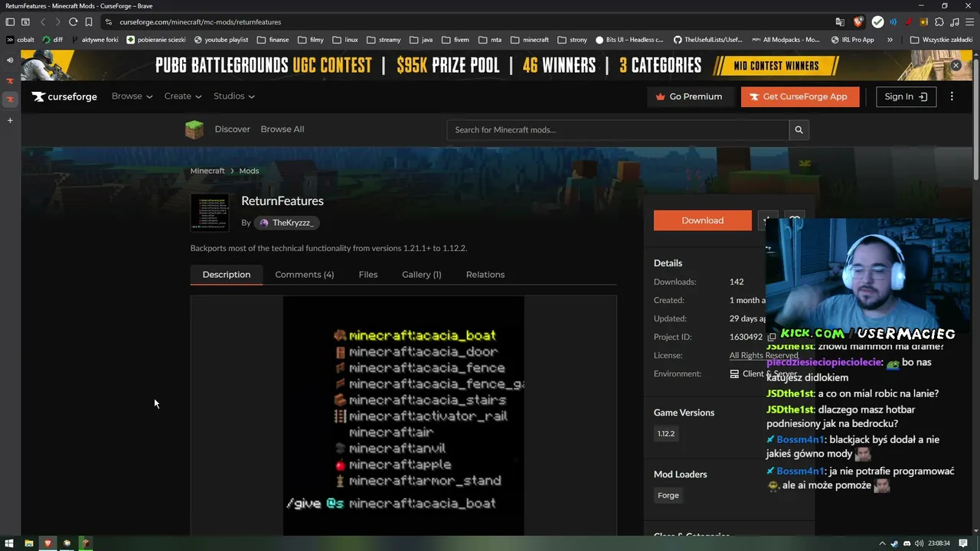The width and height of the screenshot is (980, 551).
Task: Focus the Search for Minecraft mods field
Action: point(618,130)
